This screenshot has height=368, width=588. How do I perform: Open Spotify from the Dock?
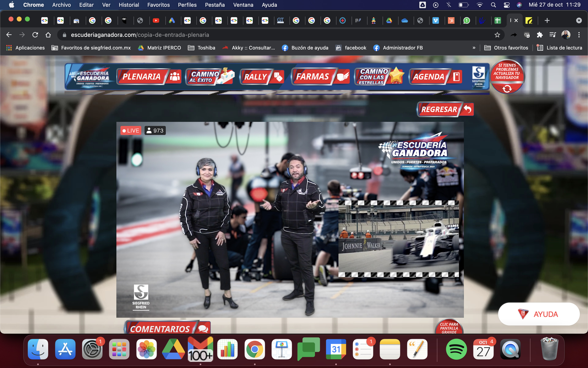pyautogui.click(x=456, y=349)
